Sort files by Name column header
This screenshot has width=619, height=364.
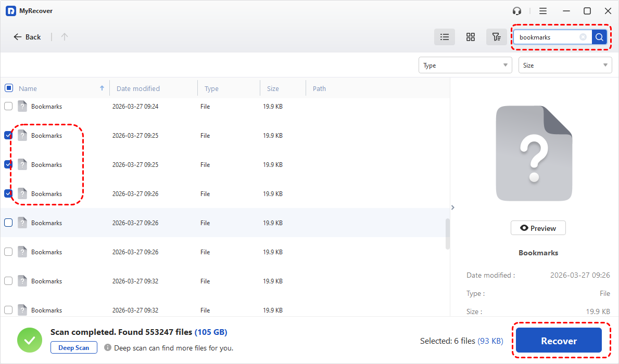tap(28, 88)
